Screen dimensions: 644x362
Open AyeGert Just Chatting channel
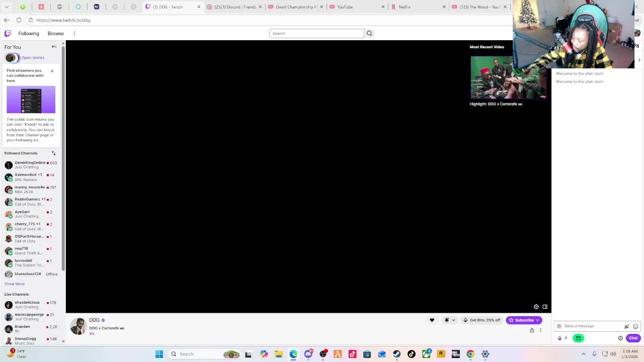[31, 214]
